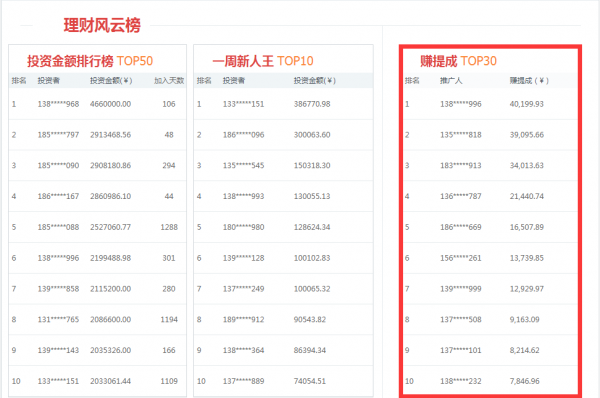The width and height of the screenshot is (600, 398).
Task: Click days value 1288
Action: [169, 227]
